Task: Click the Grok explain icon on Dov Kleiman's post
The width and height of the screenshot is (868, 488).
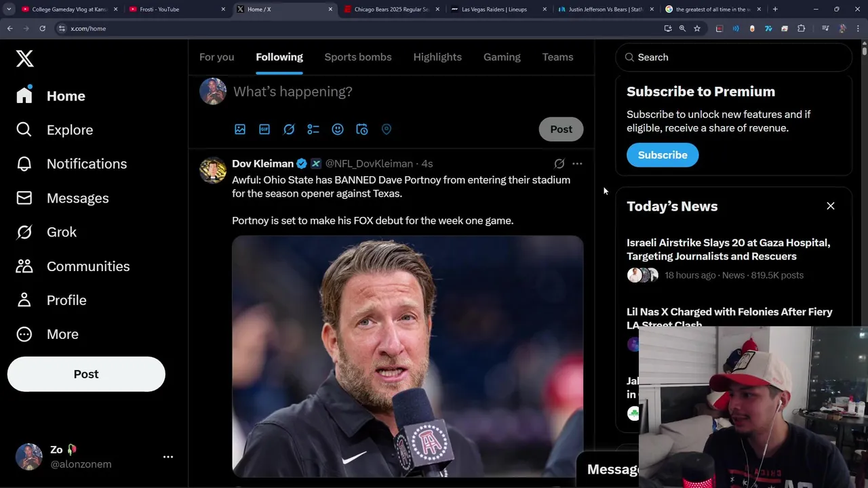Action: point(559,163)
